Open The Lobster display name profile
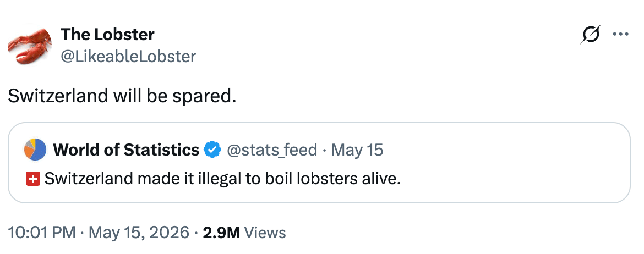 [107, 35]
